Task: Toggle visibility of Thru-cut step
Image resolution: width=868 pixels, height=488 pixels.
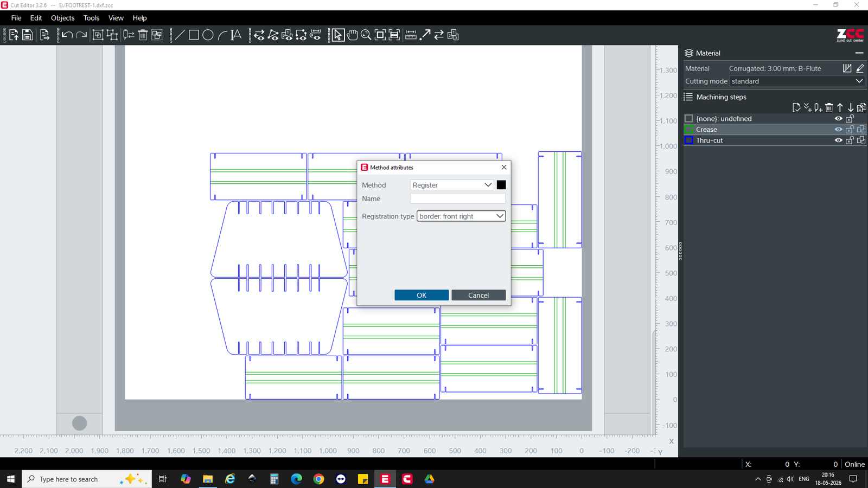Action: pyautogui.click(x=838, y=140)
